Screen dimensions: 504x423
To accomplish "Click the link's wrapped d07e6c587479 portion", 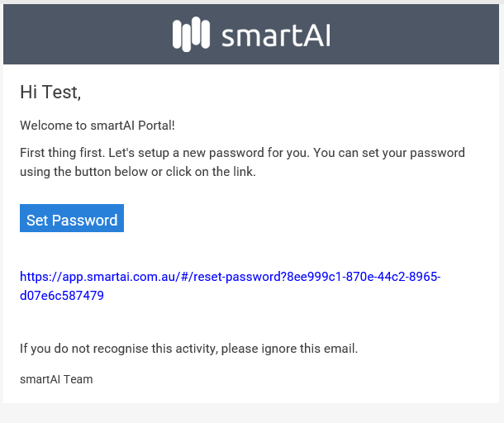I will pos(62,296).
